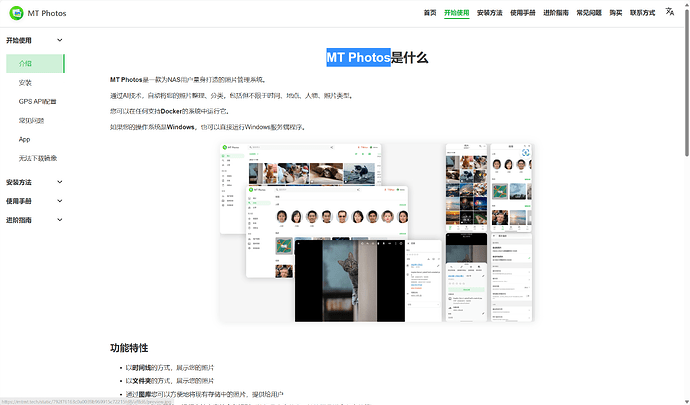
Task: Click the 开始使用 sidebar section label
Action: tap(18, 40)
